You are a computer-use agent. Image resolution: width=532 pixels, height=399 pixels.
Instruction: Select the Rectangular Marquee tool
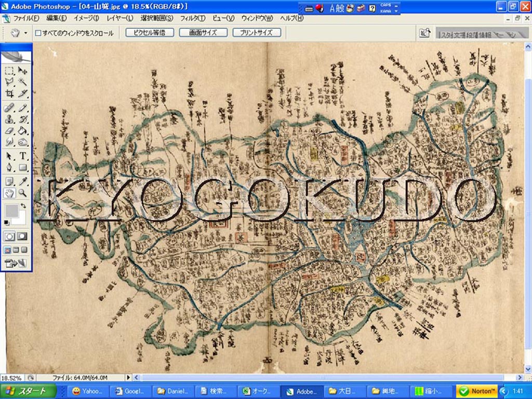9,71
